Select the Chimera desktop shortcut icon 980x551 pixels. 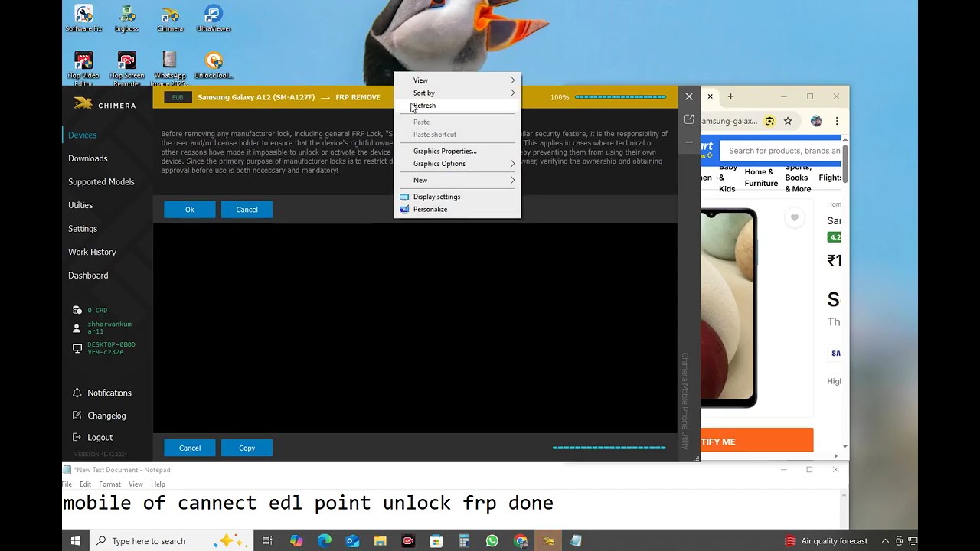[x=170, y=18]
